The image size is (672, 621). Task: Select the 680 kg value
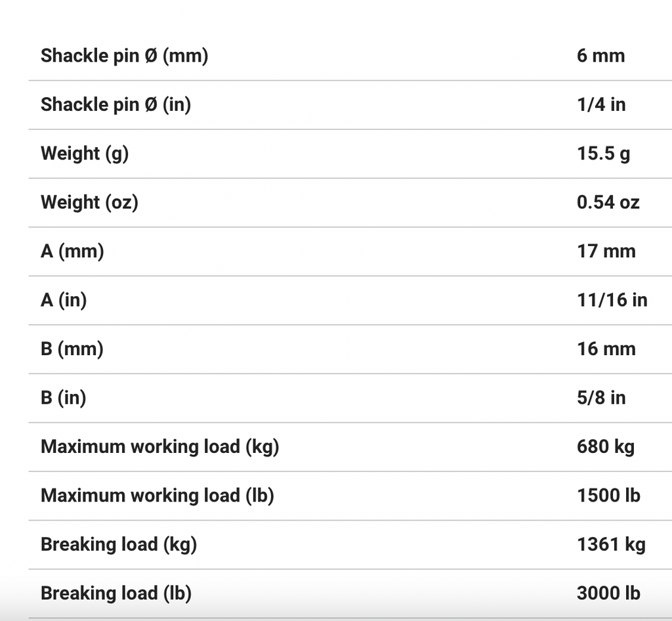tap(605, 446)
